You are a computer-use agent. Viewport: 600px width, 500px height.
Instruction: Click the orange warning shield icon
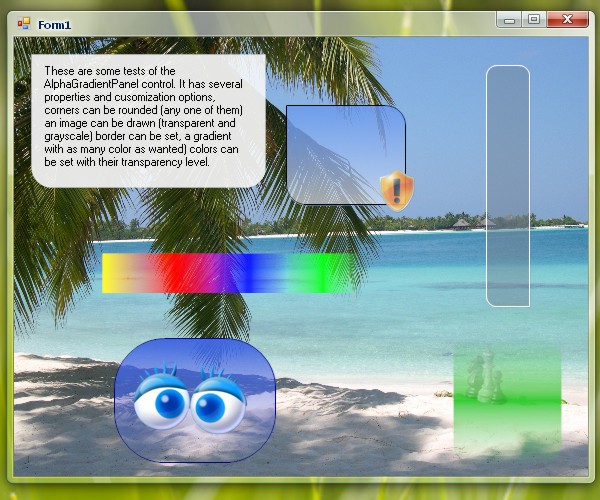[x=397, y=191]
